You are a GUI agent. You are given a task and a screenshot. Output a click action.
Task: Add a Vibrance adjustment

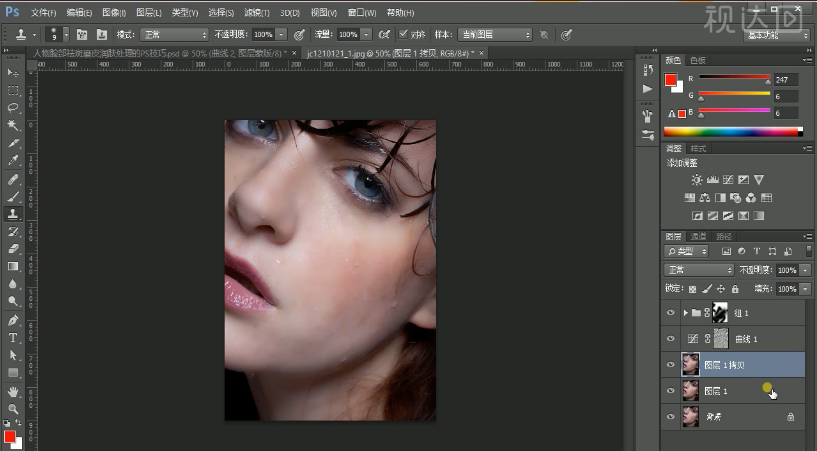point(759,180)
